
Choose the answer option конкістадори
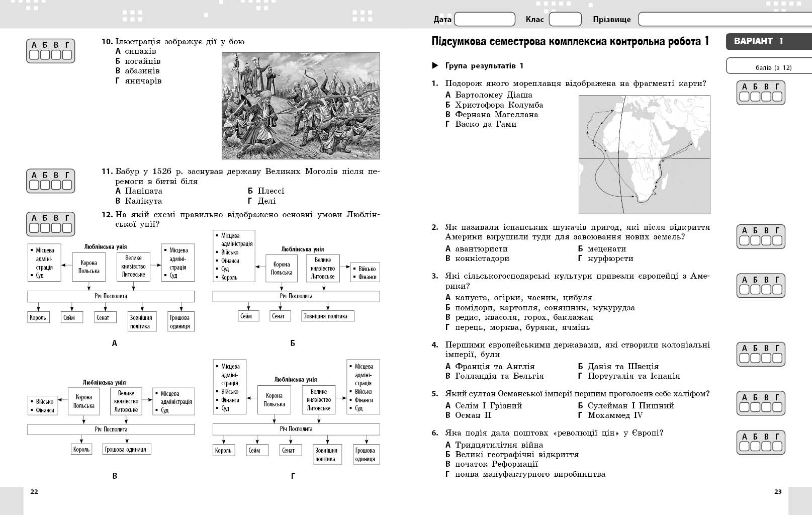pyautogui.click(x=482, y=259)
